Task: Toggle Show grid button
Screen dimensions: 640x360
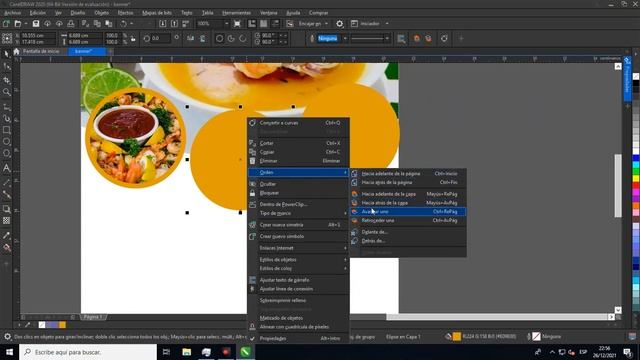Action: (264, 24)
